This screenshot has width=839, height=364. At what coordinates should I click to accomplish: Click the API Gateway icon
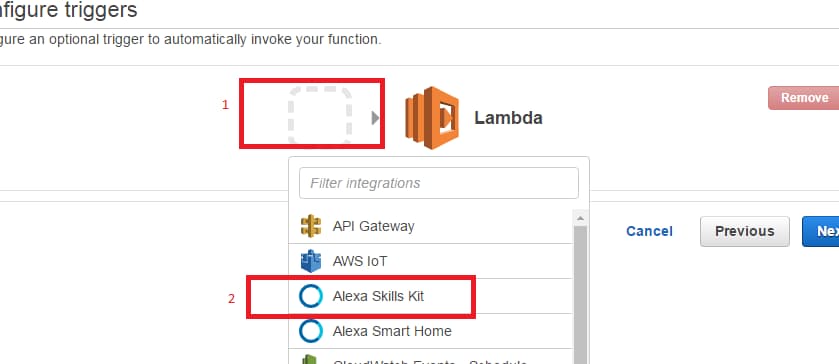(x=311, y=226)
